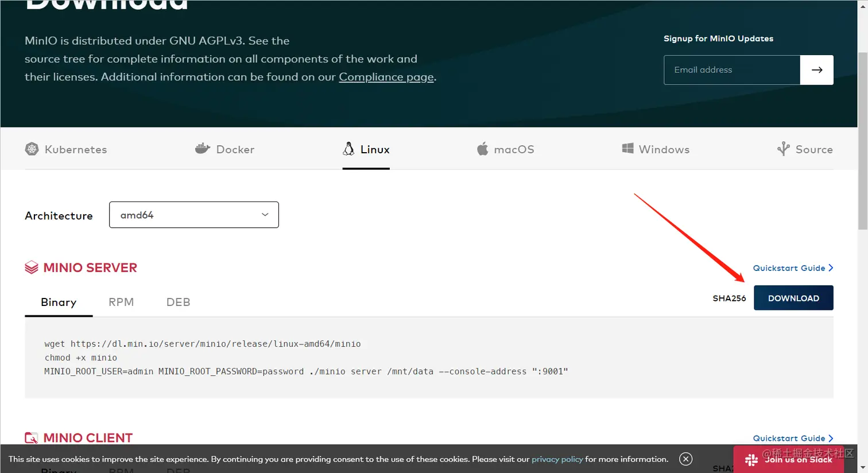The width and height of the screenshot is (868, 473).
Task: Click the Linux penguin icon
Action: 348,149
